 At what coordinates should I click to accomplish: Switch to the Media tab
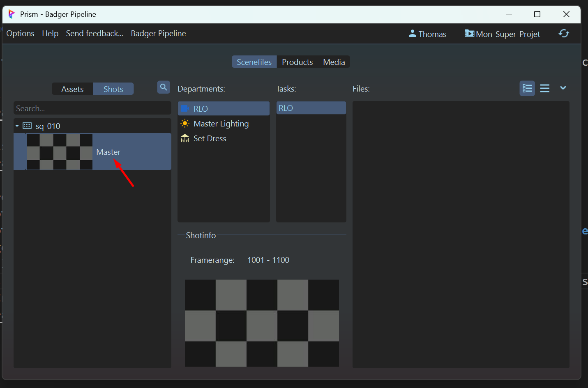[x=334, y=62]
